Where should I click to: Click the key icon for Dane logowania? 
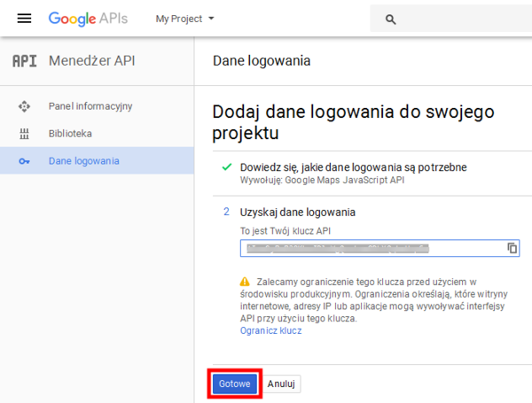(x=24, y=161)
